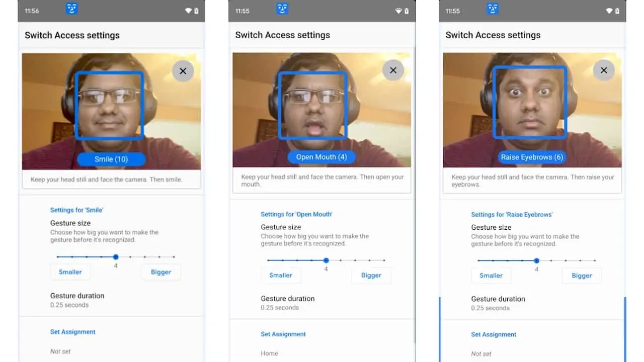Click the Smile gesture size slider handle
644x362 pixels.
[116, 257]
